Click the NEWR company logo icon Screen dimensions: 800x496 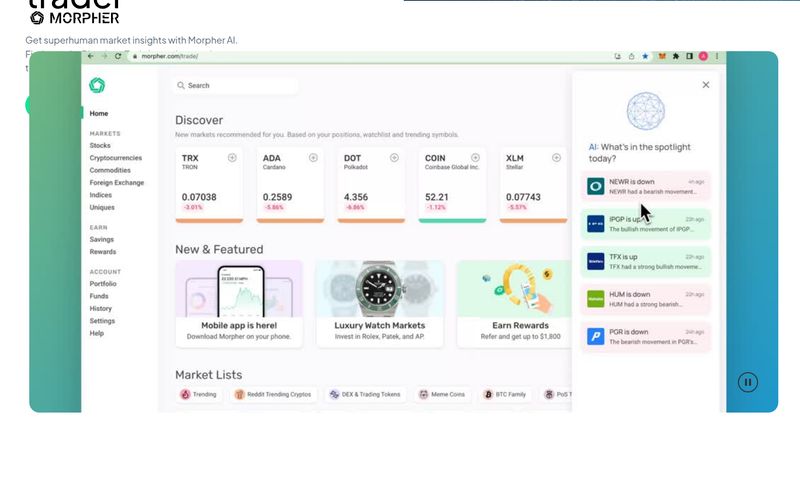point(595,186)
